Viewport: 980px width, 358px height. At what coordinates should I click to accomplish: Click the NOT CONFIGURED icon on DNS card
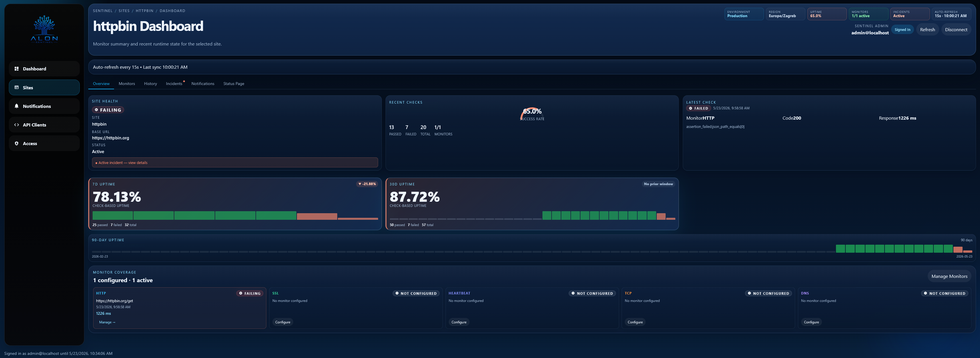[925, 293]
